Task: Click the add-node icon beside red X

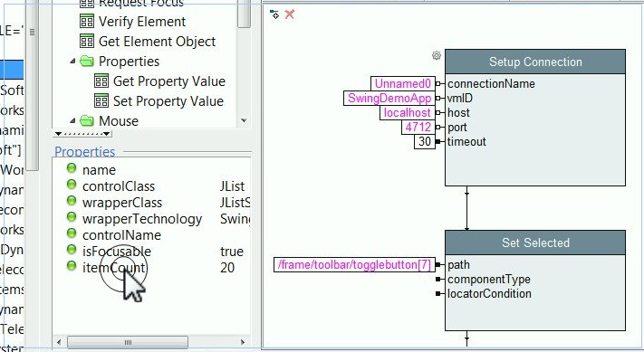Action: pos(274,14)
